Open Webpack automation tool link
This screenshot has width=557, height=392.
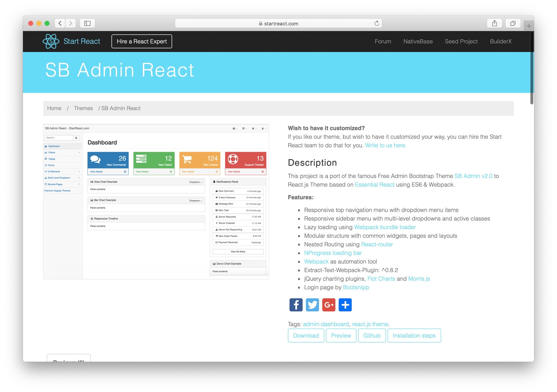[x=316, y=261]
